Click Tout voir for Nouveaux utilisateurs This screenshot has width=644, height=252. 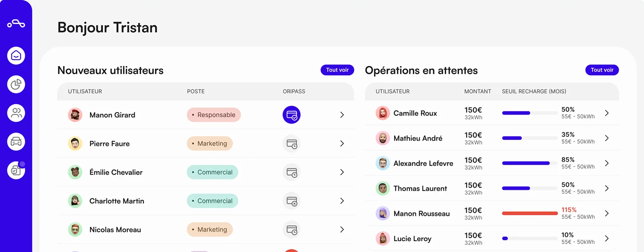click(338, 70)
